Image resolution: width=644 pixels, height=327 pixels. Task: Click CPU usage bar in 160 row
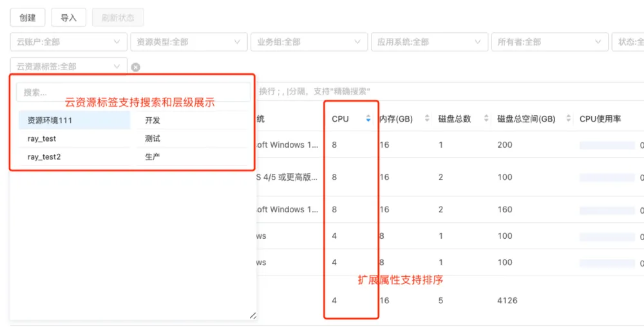click(x=607, y=210)
